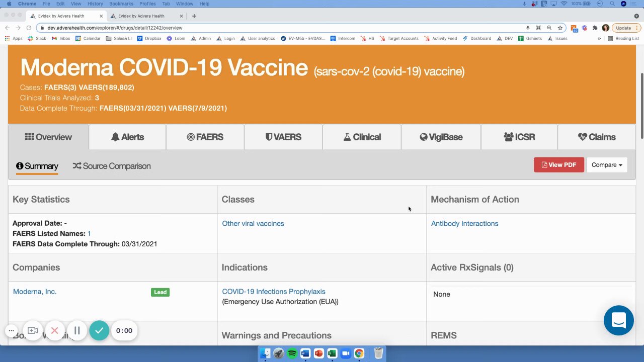Open the Moderna, Inc. company link

tap(35, 292)
